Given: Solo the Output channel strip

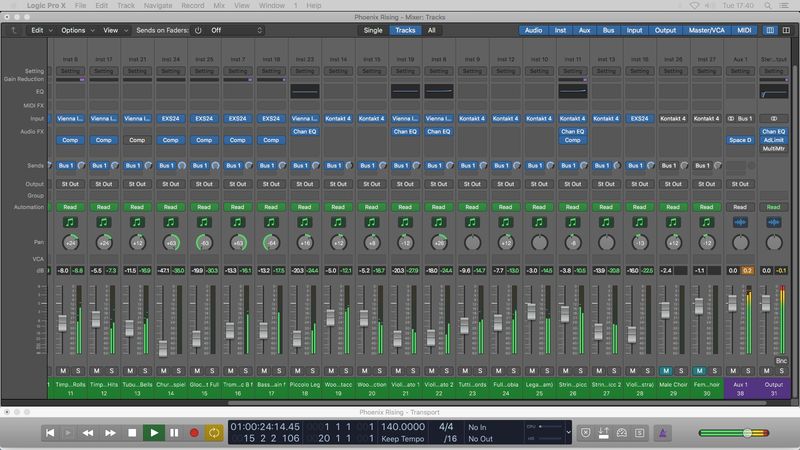Looking at the screenshot, I should [x=781, y=371].
